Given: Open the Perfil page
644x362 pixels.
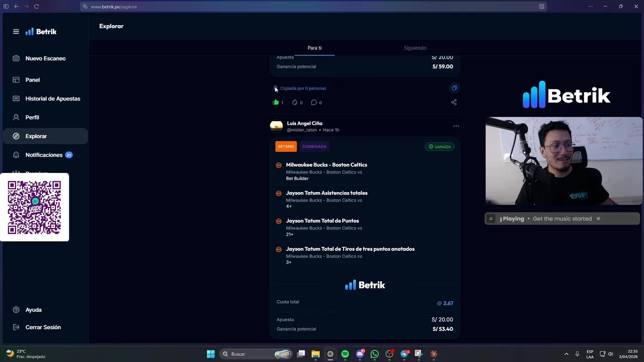Looking at the screenshot, I should coord(44,117).
